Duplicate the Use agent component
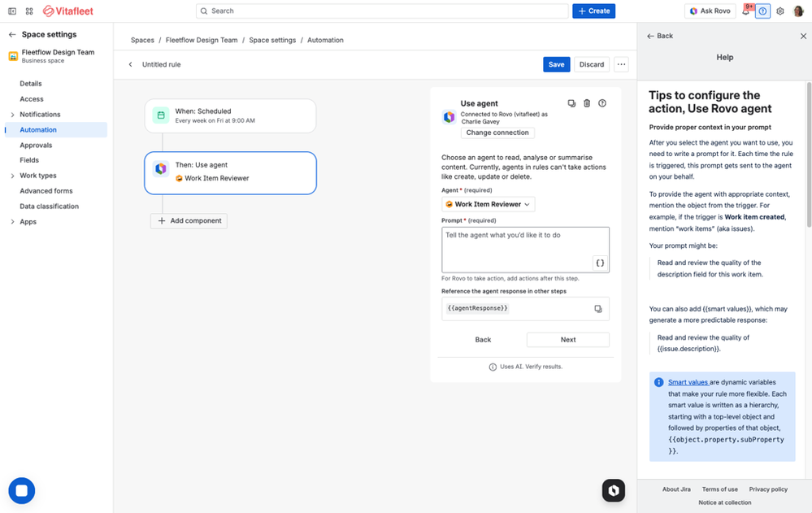 click(571, 103)
